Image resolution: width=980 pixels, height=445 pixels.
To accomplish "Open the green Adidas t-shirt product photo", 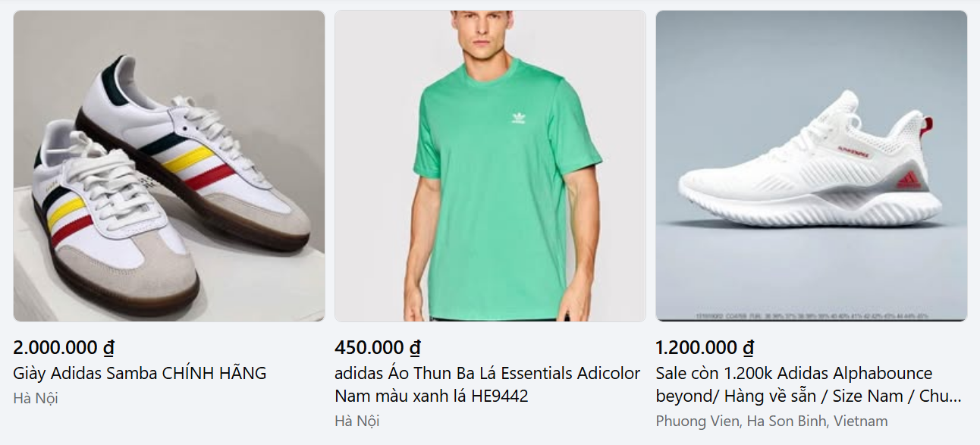I will [x=490, y=166].
